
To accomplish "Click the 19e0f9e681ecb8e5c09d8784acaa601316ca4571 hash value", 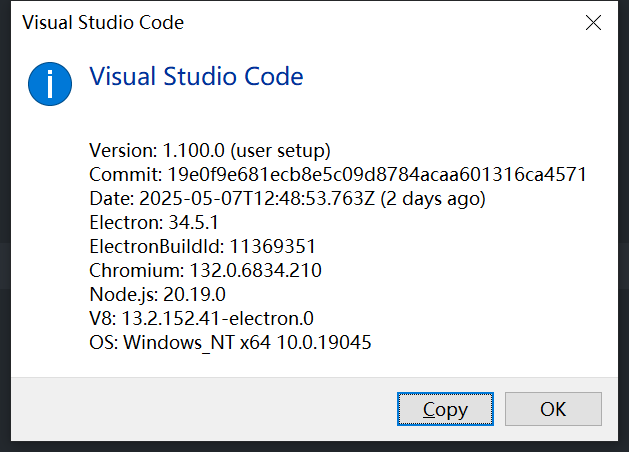I will click(x=377, y=174).
